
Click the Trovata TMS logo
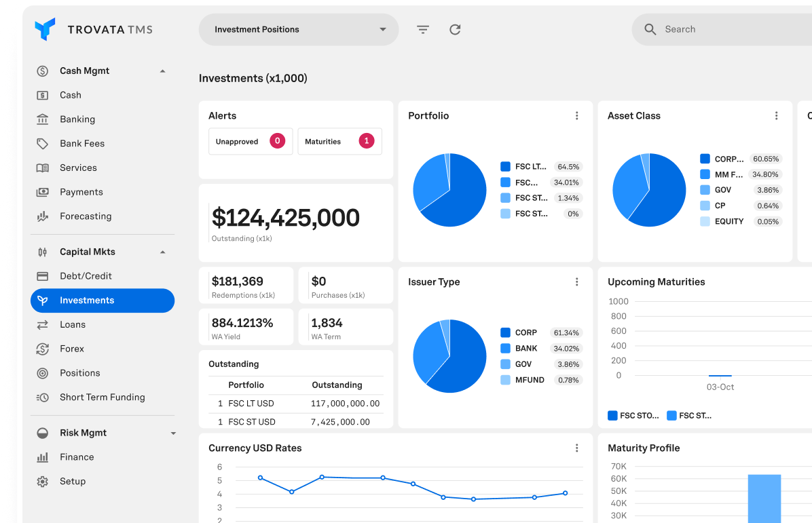tap(94, 30)
